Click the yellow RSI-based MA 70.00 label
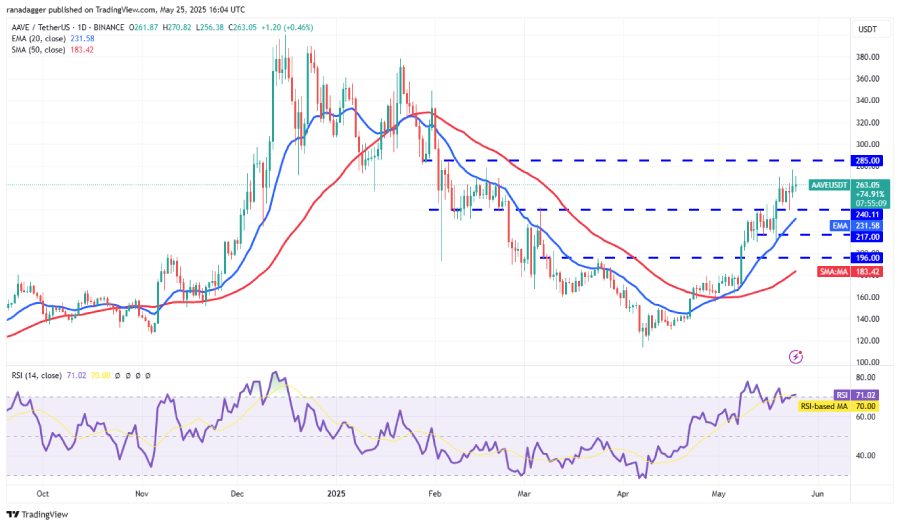 point(840,406)
